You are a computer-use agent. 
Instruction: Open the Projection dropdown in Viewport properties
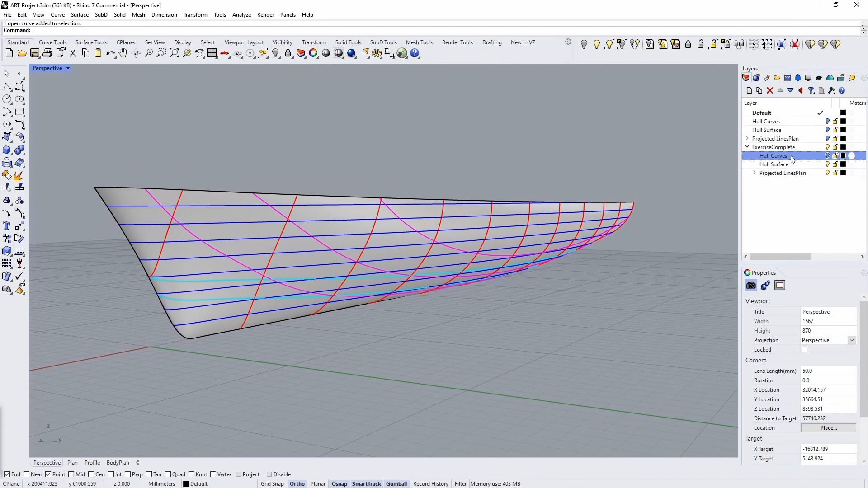click(852, 340)
